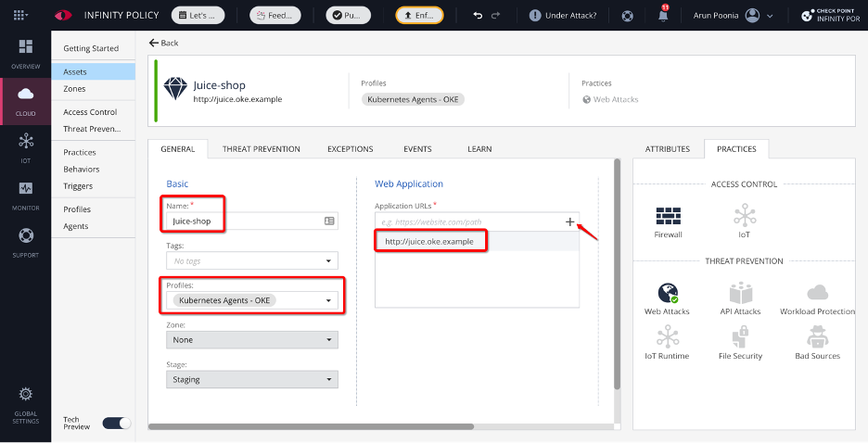Click the redo arrow in top bar
The height and width of the screenshot is (443, 868).
(x=495, y=16)
